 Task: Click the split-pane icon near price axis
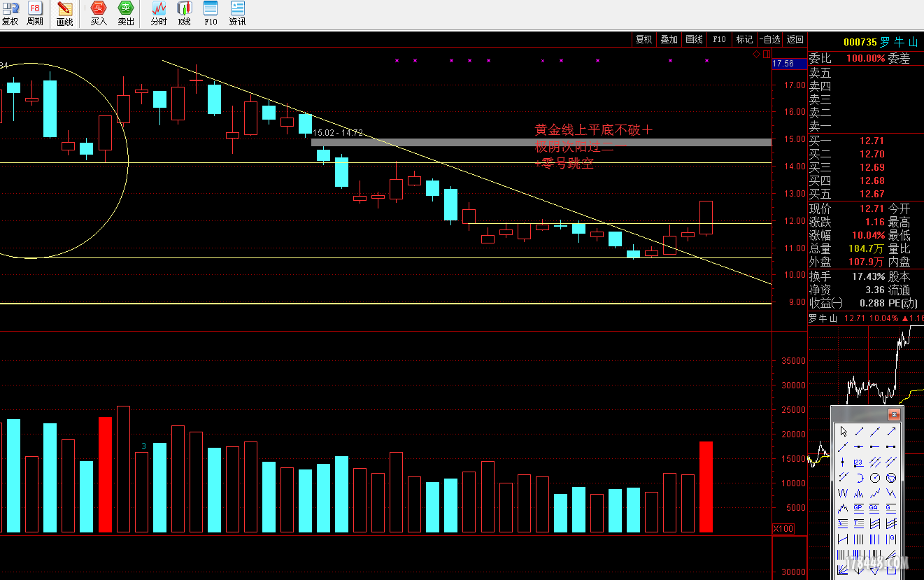(767, 54)
